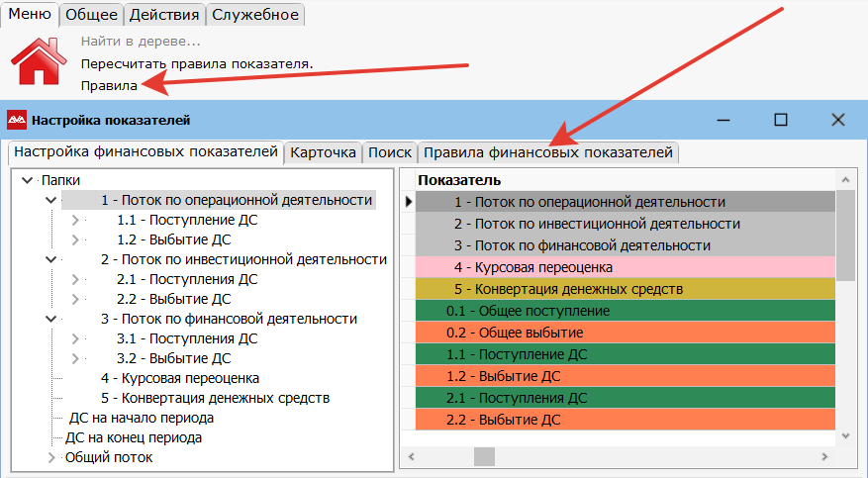
Task: Expand the 1.1 - Поступление ДС node
Action: pos(75,220)
